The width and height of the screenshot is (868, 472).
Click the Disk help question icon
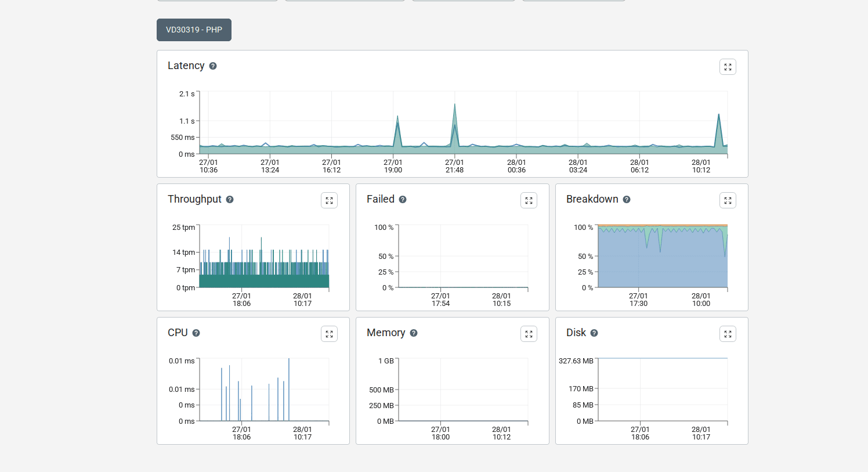[x=594, y=333]
